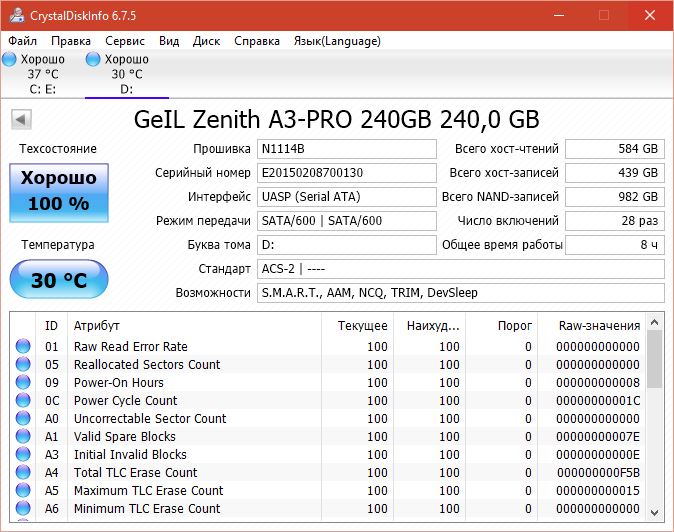
Task: Click the ID column header
Action: (x=51, y=326)
